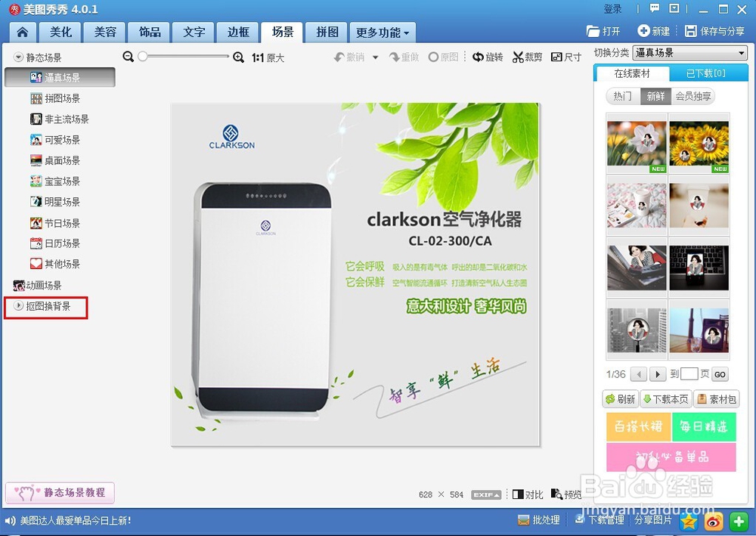Select 节日场景 category

pos(55,223)
